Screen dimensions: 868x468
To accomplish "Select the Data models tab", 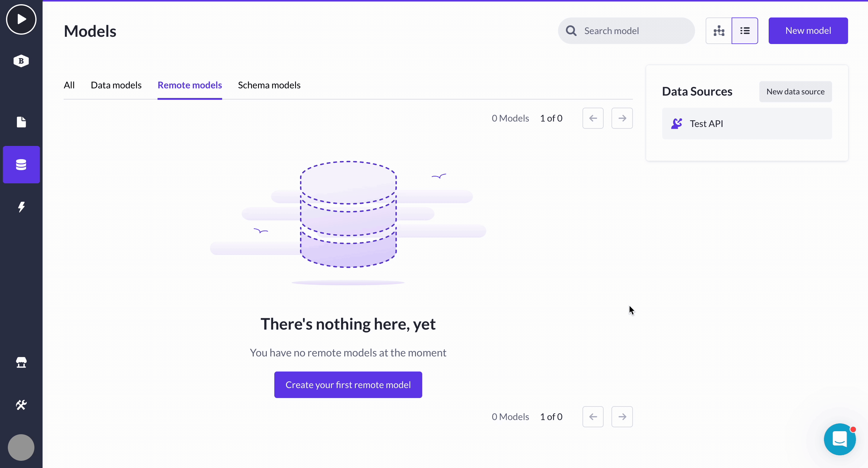I will point(116,85).
